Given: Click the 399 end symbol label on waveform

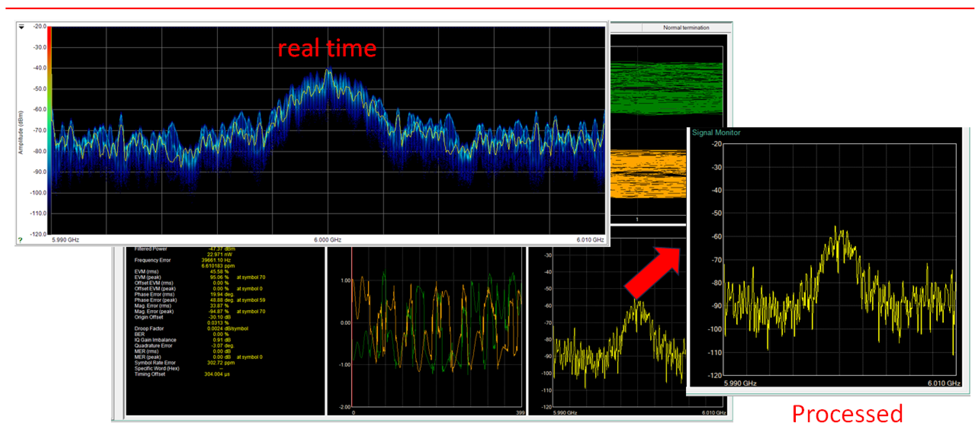Looking at the screenshot, I should (x=520, y=413).
